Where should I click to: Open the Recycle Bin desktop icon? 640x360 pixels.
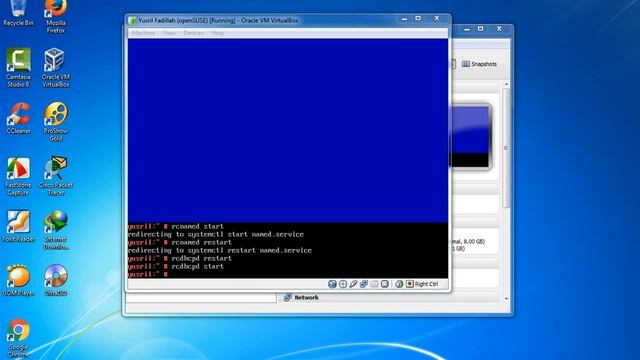(18, 12)
